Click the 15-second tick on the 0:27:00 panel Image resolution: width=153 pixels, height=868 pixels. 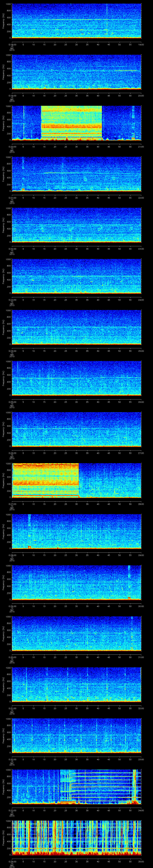44,504
